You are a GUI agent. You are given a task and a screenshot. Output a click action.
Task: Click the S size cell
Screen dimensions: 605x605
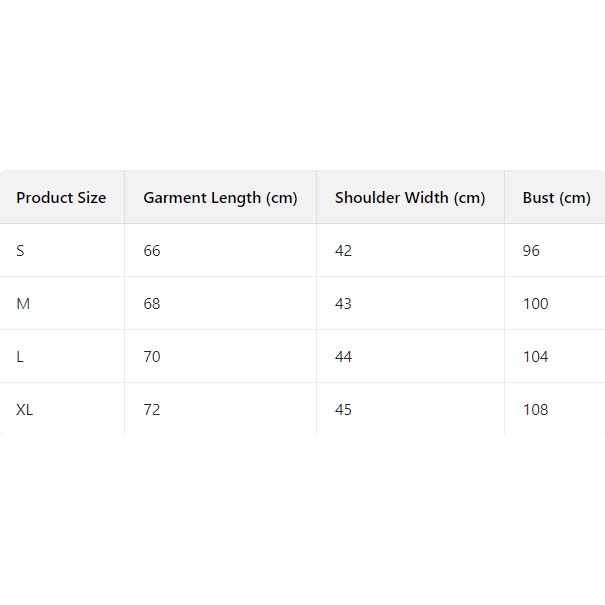(21, 251)
